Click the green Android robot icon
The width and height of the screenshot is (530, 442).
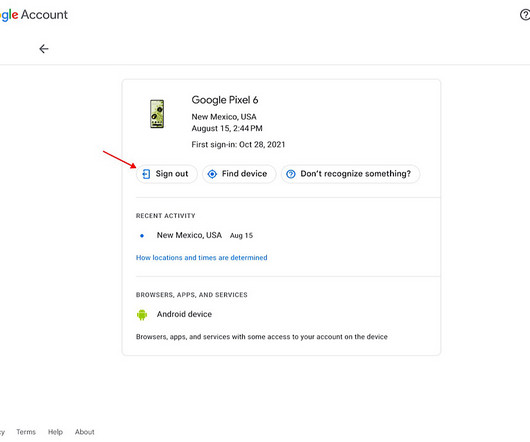(x=142, y=315)
